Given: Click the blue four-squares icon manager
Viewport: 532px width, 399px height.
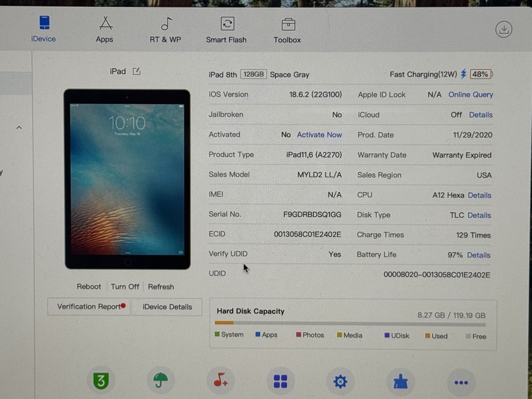Looking at the screenshot, I should coord(280,381).
